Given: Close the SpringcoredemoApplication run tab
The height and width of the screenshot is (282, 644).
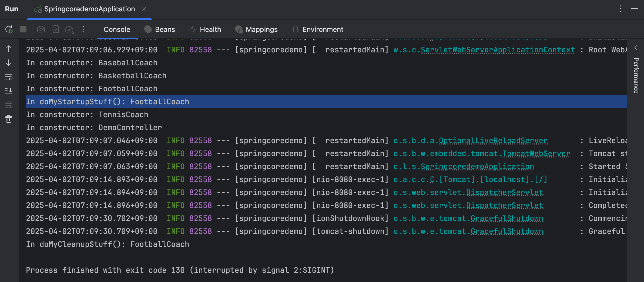Looking at the screenshot, I should (x=144, y=9).
